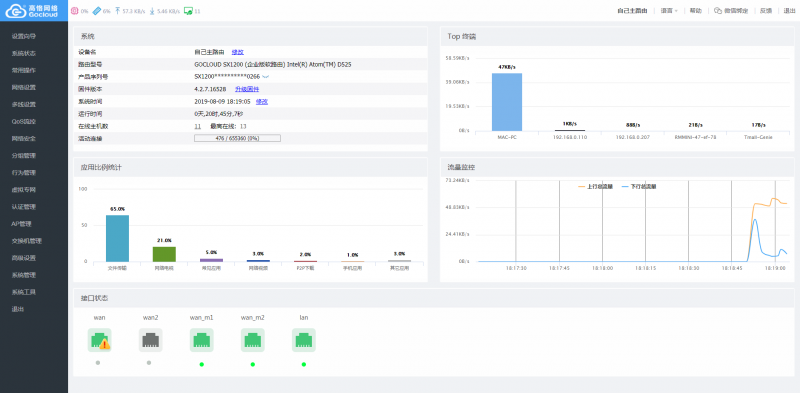Click the modify link beside system time
800x393 pixels.
262,102
